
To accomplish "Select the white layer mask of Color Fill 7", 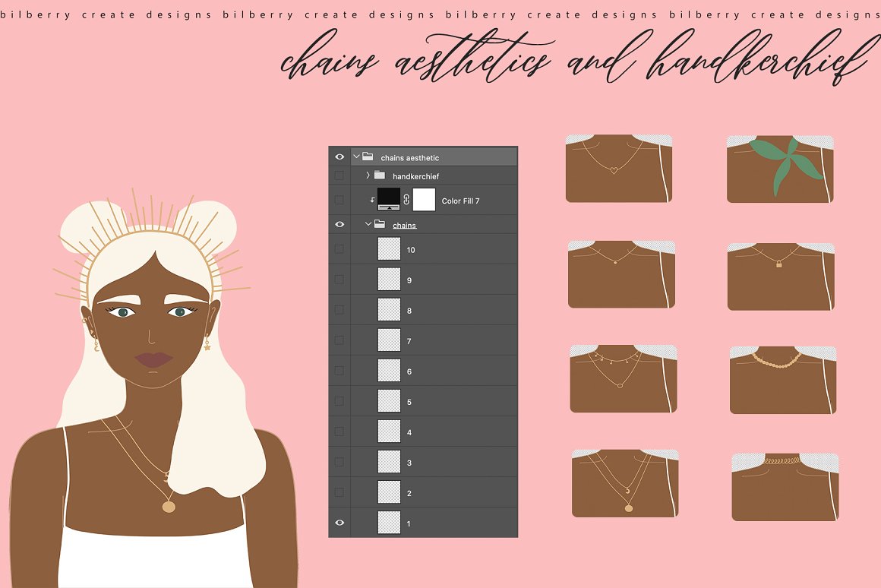I will point(424,200).
